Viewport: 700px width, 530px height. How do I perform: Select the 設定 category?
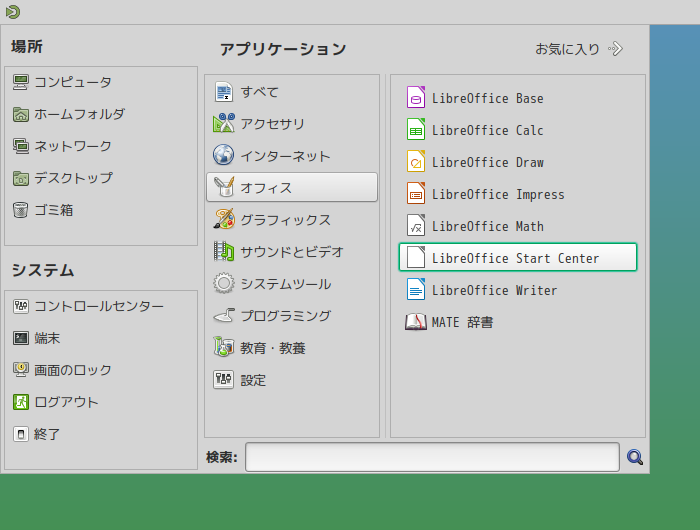[292, 380]
